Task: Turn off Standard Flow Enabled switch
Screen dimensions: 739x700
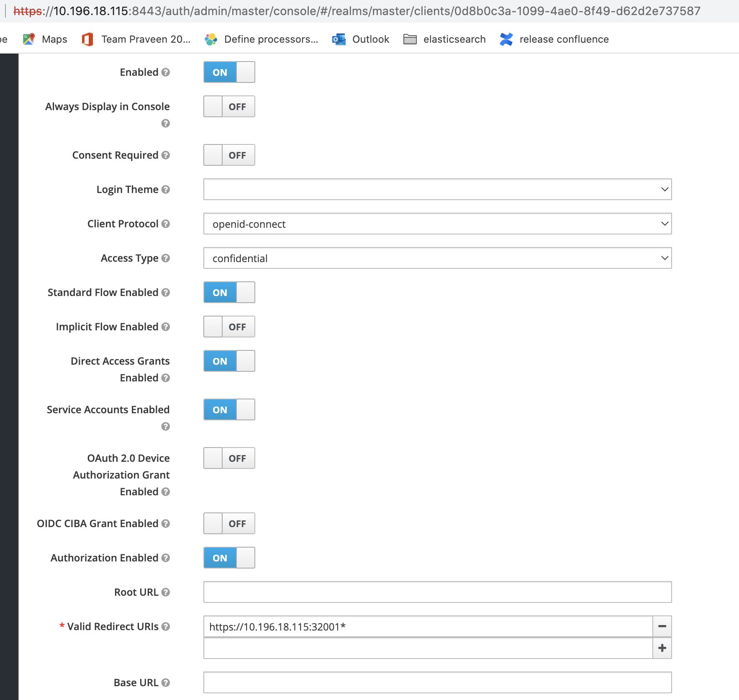Action: [x=229, y=293]
